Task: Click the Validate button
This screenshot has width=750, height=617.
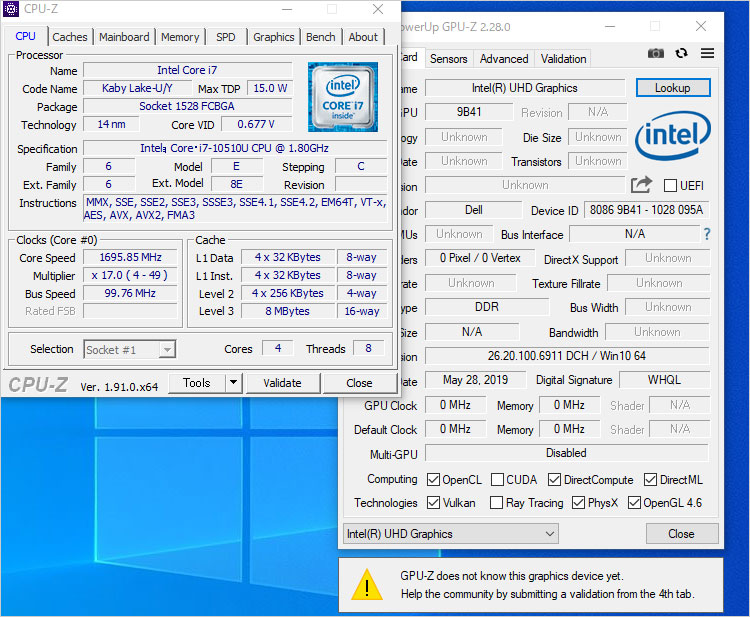Action: click(x=282, y=383)
